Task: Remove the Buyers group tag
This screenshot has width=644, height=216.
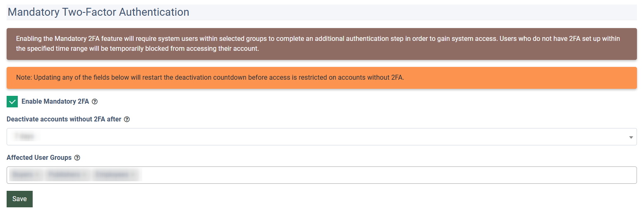Action: [37, 175]
